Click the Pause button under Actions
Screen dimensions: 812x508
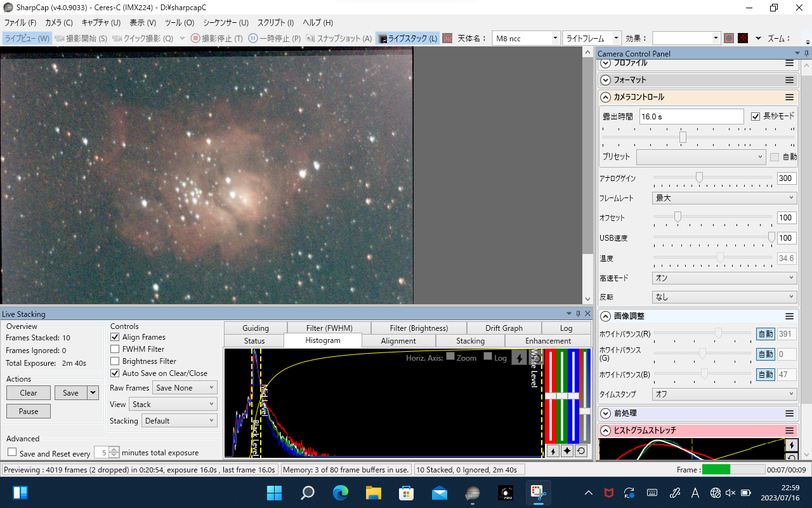[29, 411]
